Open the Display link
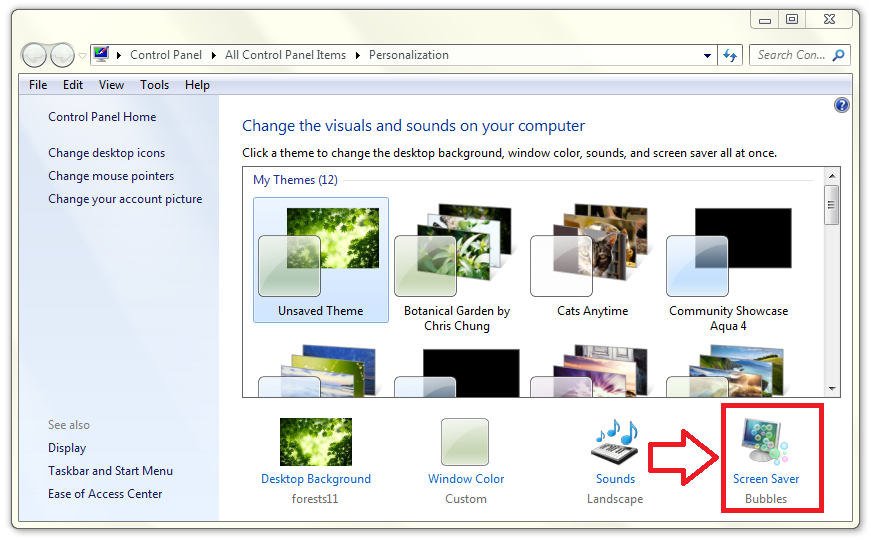The width and height of the screenshot is (871, 540). (x=67, y=448)
